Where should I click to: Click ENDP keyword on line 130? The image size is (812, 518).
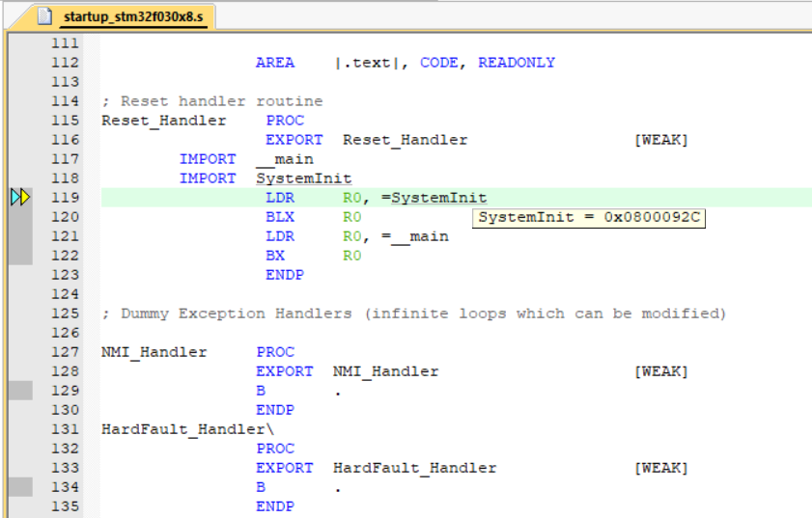point(275,410)
